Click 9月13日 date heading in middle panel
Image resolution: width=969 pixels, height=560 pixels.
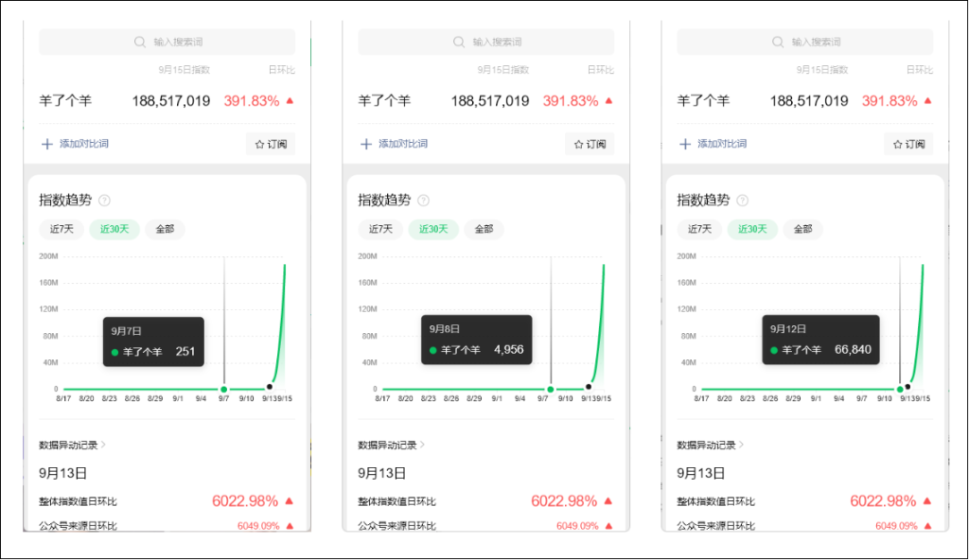pos(382,474)
